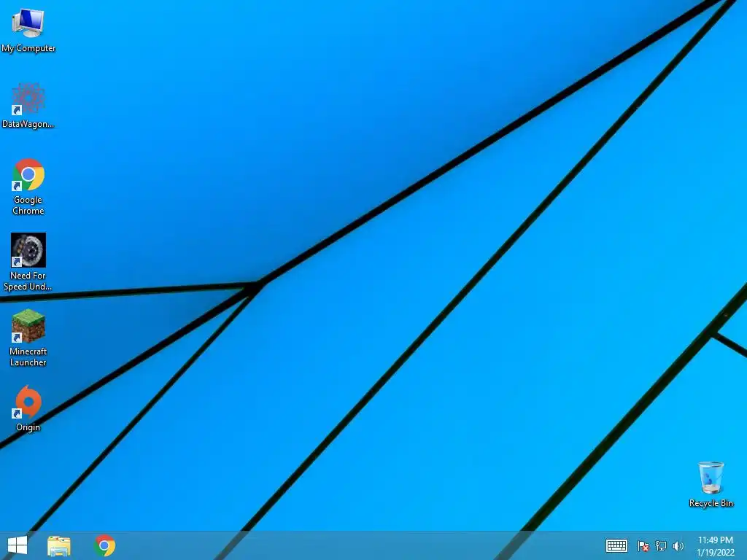Open the Action Center flag icon

click(643, 546)
